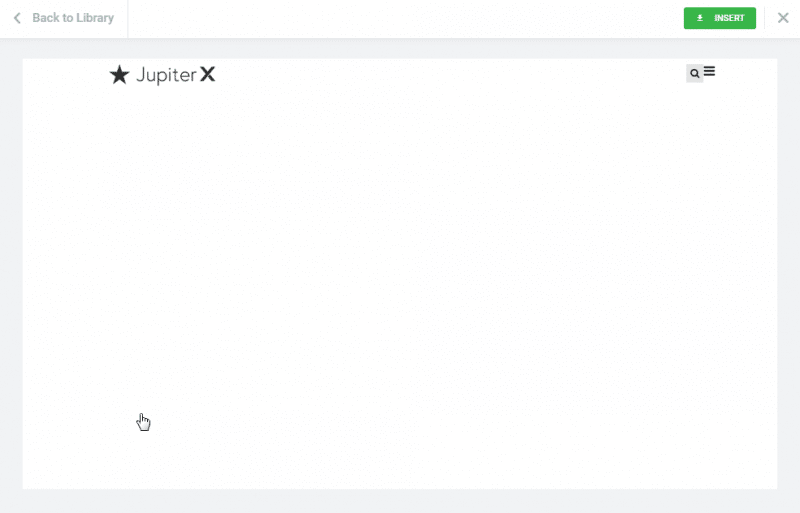800x513 pixels.
Task: Click the vertical divider beside the close X
Action: 764,18
